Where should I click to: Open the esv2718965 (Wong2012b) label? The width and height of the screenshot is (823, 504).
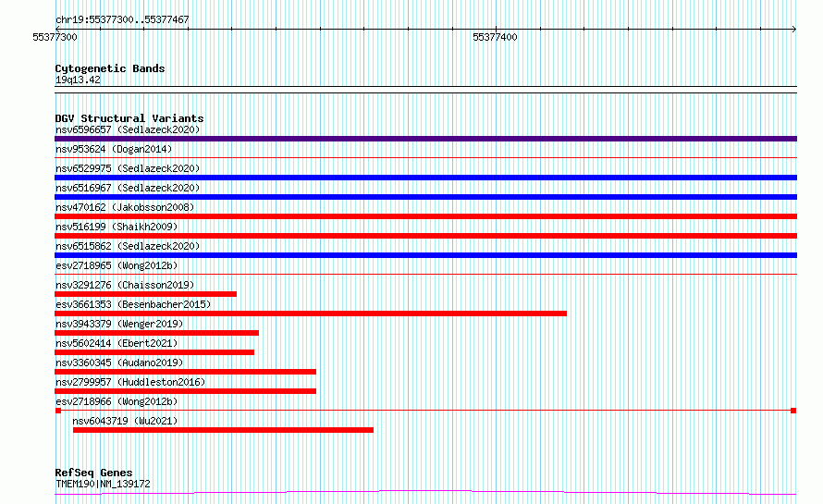coord(117,265)
